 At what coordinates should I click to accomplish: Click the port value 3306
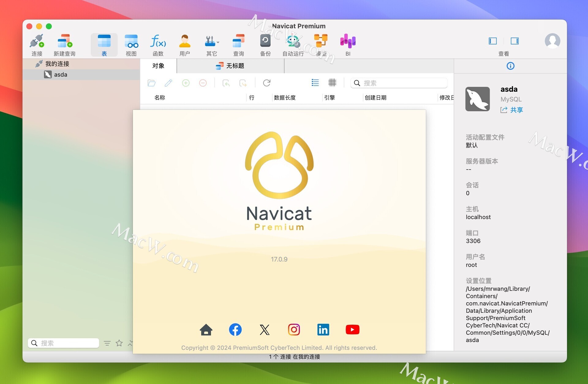[x=473, y=241]
